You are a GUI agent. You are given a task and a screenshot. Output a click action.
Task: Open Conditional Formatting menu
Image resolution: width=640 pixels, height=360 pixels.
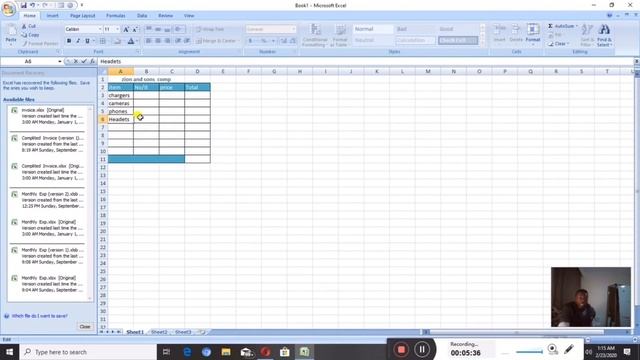pos(315,35)
